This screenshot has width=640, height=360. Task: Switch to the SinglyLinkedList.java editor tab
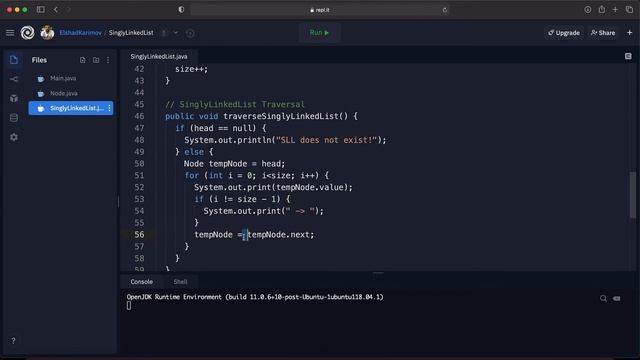[159, 56]
